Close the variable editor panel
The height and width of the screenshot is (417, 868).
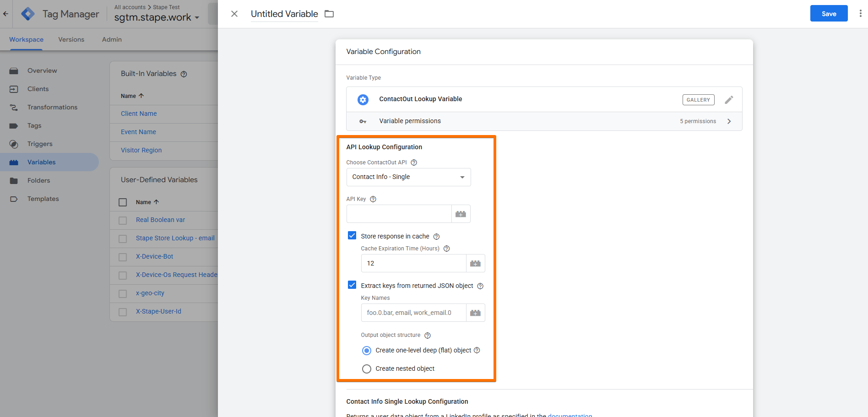click(x=234, y=14)
